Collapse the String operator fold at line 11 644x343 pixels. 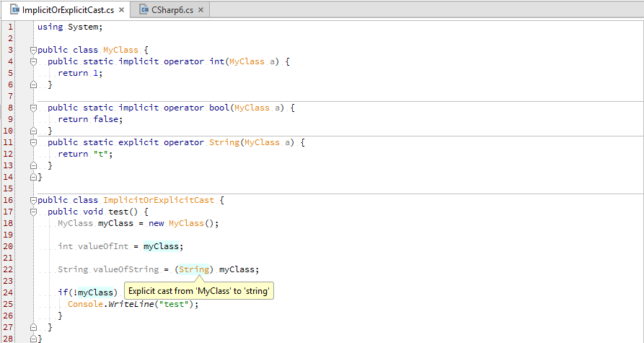pos(33,142)
